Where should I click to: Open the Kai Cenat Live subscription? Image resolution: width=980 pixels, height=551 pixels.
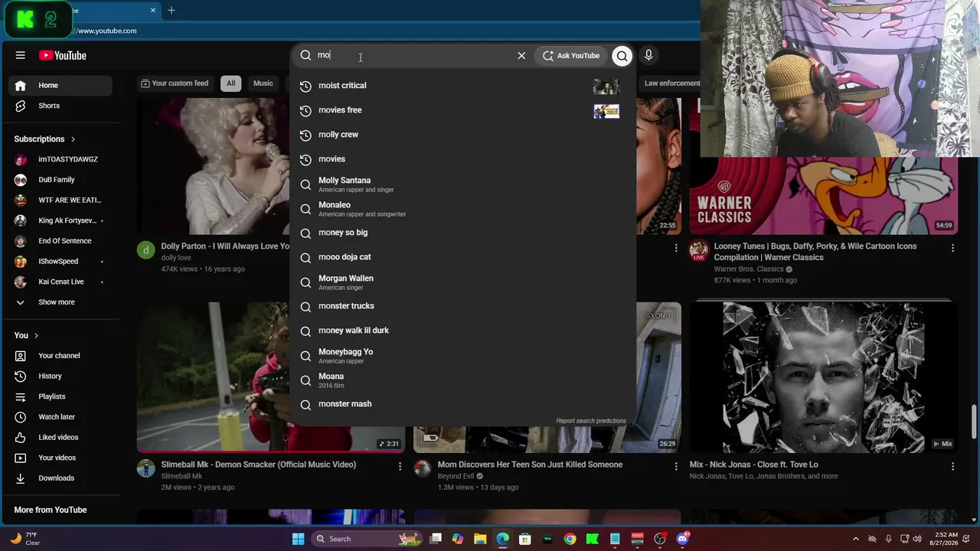[x=60, y=282]
